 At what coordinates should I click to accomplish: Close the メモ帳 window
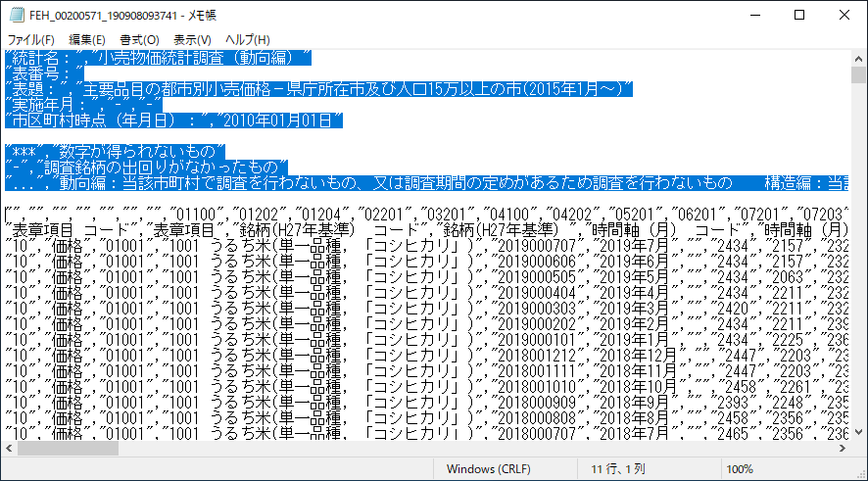[x=844, y=16]
